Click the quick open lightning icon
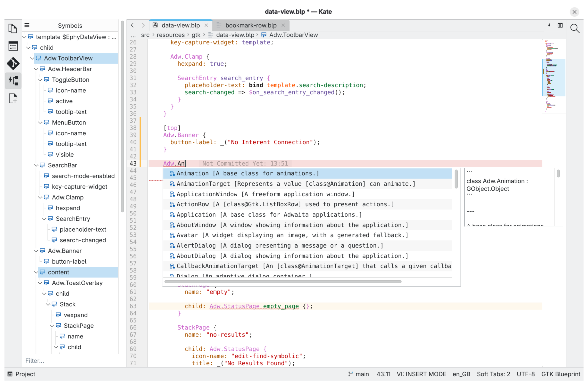This screenshot has height=385, width=588. (549, 25)
